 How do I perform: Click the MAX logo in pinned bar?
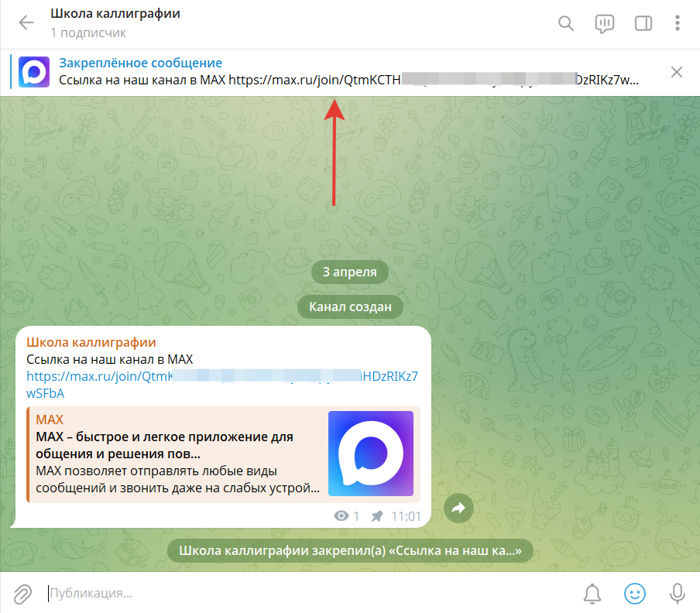(34, 71)
